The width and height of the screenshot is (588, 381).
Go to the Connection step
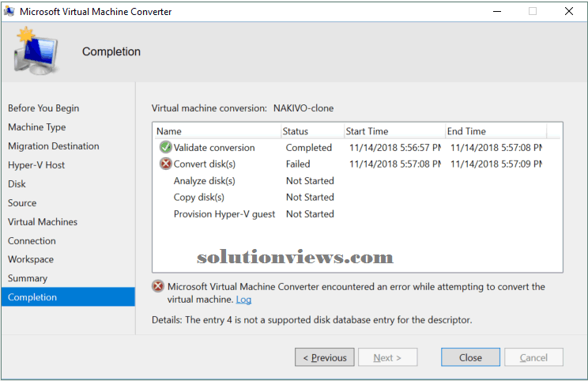coord(32,241)
